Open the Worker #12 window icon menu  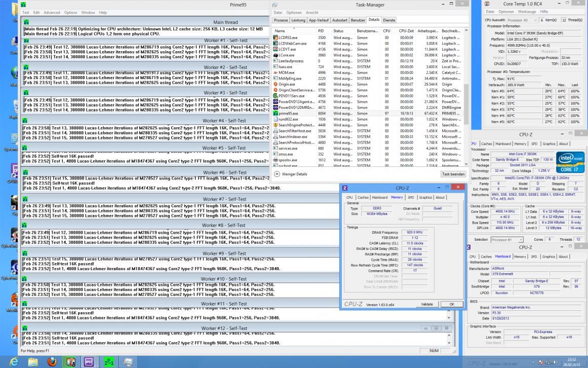[25, 328]
